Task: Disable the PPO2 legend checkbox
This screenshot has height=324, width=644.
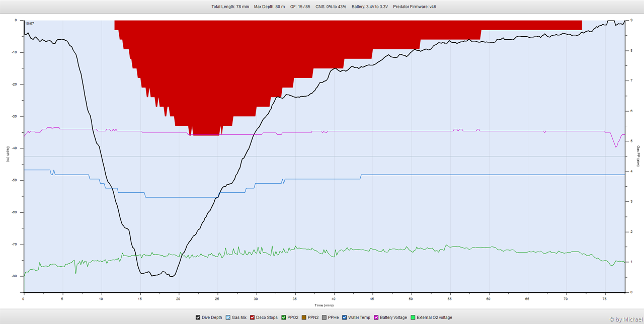Action: [x=284, y=317]
